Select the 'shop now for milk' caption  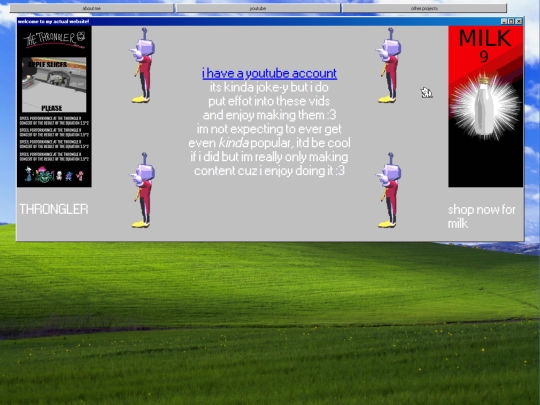tap(481, 216)
